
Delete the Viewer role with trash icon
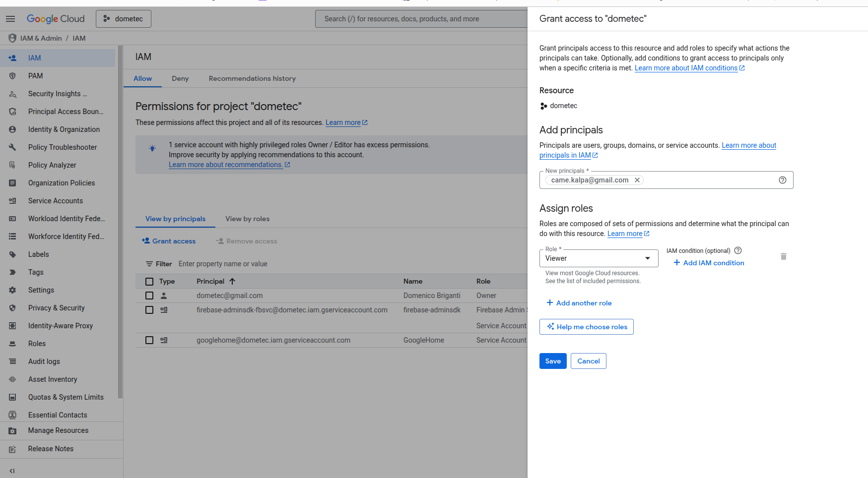coord(783,256)
